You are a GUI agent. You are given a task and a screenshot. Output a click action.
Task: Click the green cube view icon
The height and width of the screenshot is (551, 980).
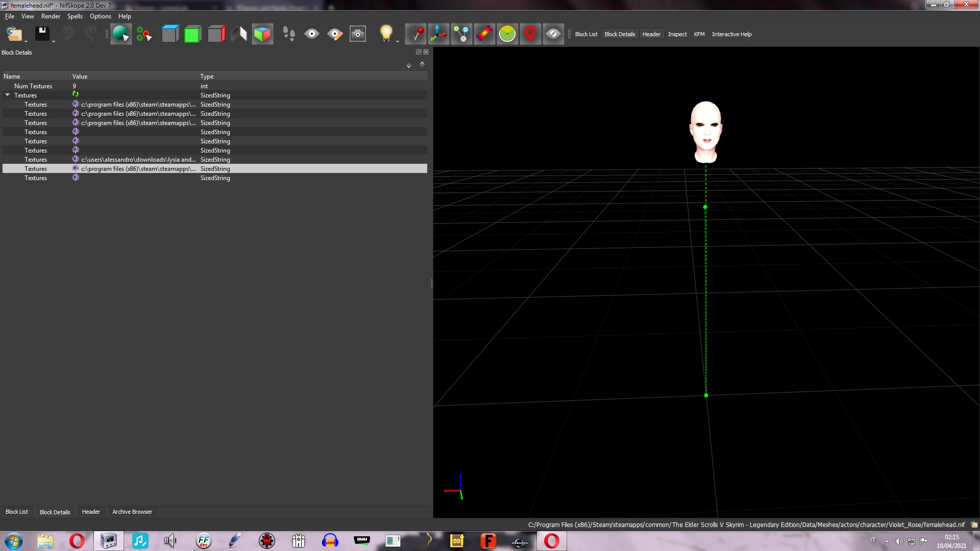(192, 34)
